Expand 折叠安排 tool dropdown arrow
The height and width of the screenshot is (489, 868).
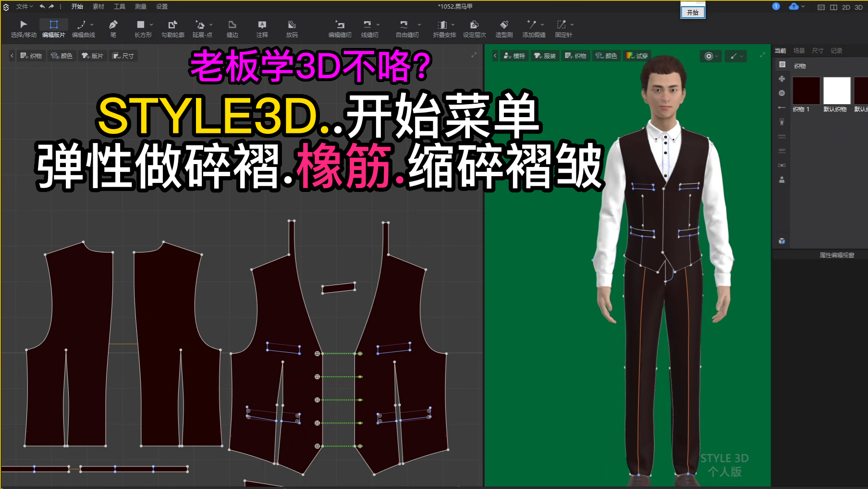point(453,24)
